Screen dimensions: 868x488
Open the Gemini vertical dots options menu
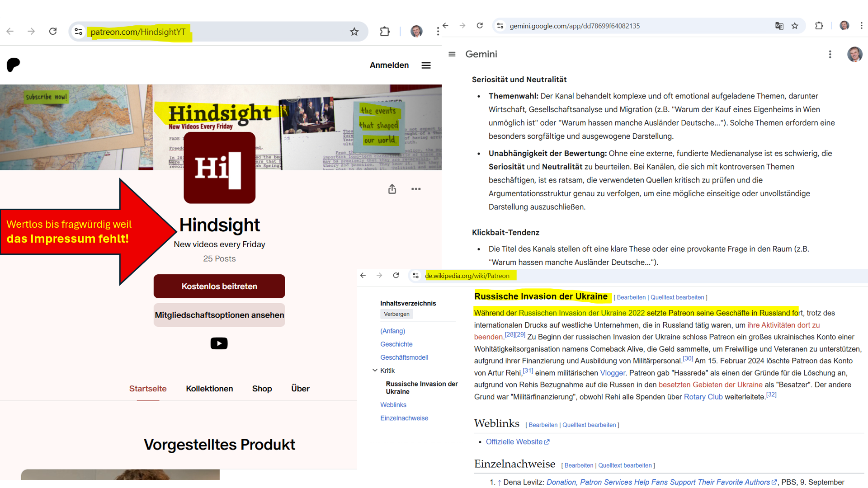(x=830, y=54)
